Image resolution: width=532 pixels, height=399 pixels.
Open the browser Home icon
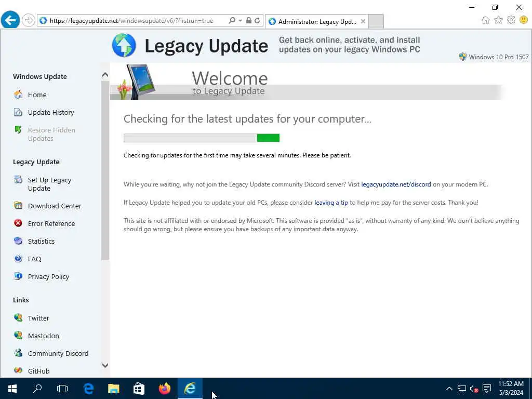(x=486, y=20)
